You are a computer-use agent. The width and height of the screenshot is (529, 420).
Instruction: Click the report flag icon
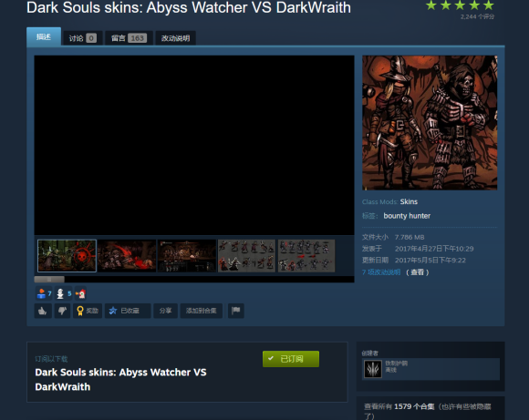pyautogui.click(x=236, y=311)
